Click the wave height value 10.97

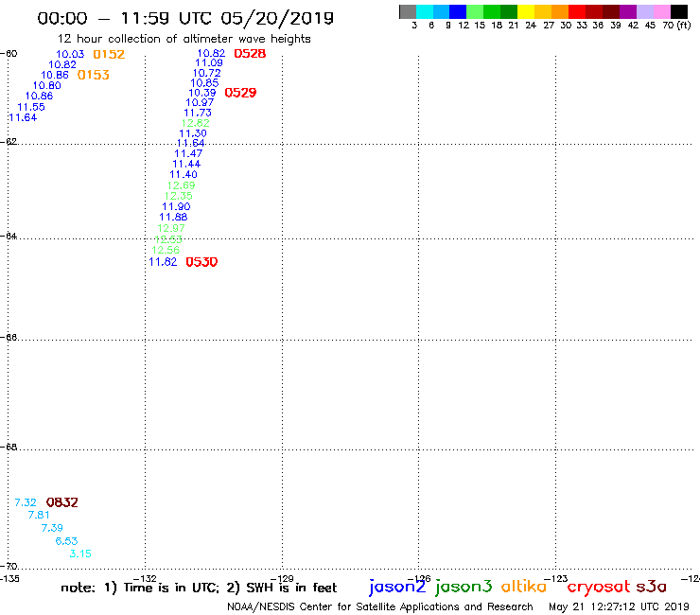pyautogui.click(x=200, y=102)
